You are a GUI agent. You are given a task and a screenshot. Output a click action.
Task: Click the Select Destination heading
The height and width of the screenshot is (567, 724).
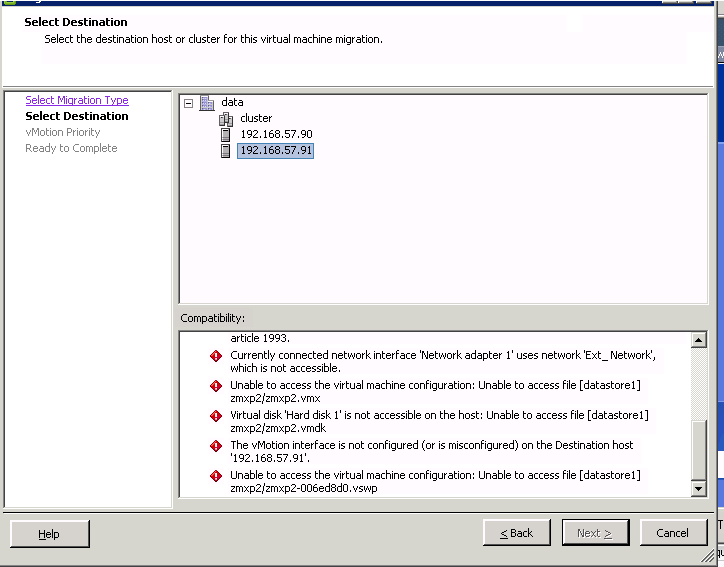coord(76,22)
